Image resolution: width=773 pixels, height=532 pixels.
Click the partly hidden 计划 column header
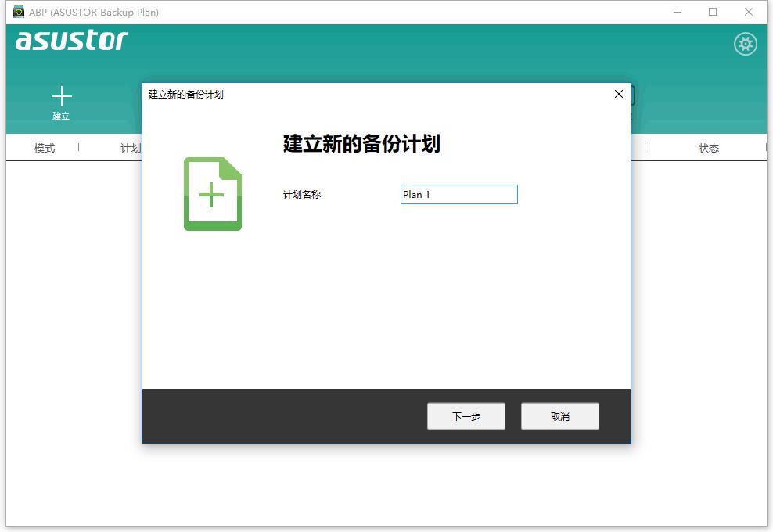(131, 148)
